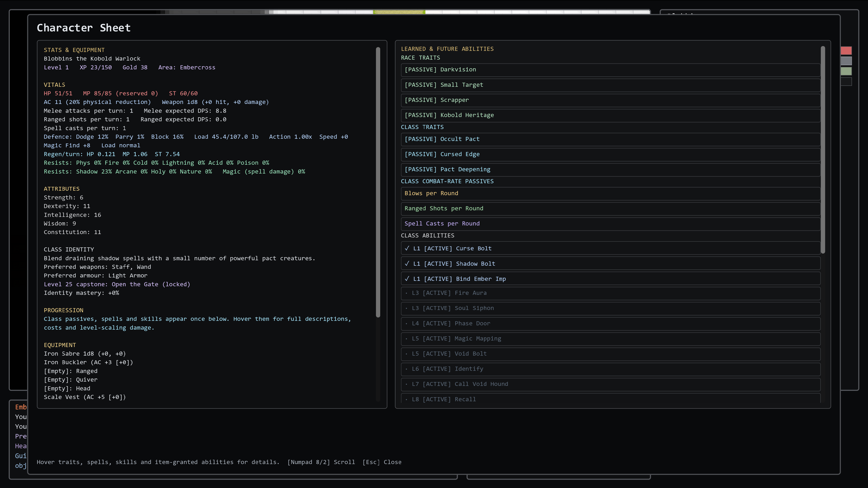The width and height of the screenshot is (868, 488).
Task: Select the learned Curse Bolt ability
Action: point(610,248)
